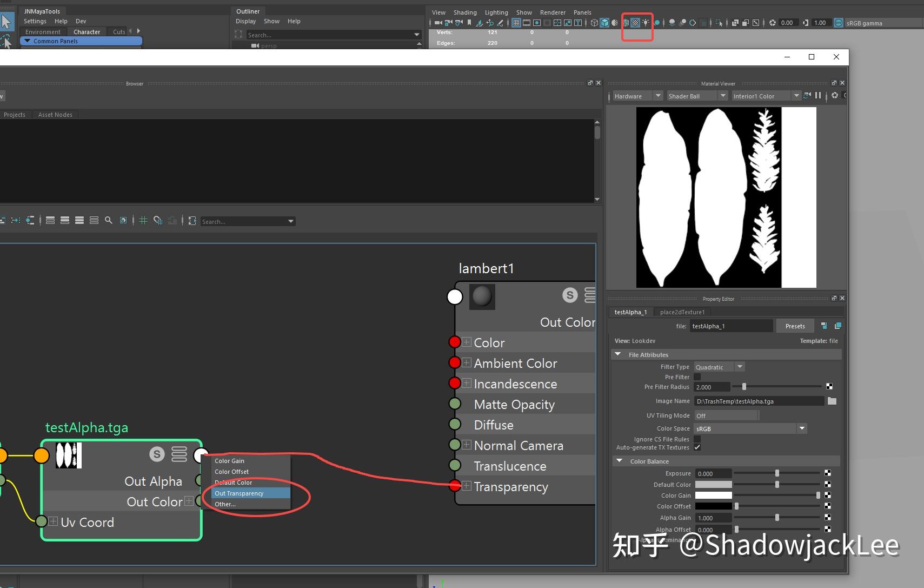924x588 pixels.
Task: Click map button next to Pre Filter Radius
Action: tap(829, 386)
